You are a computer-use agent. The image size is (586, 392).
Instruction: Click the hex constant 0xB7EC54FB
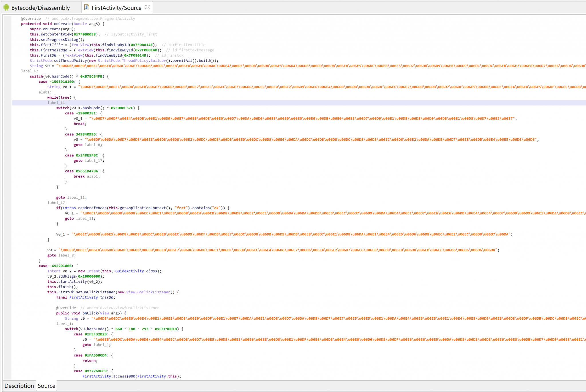coord(92,76)
